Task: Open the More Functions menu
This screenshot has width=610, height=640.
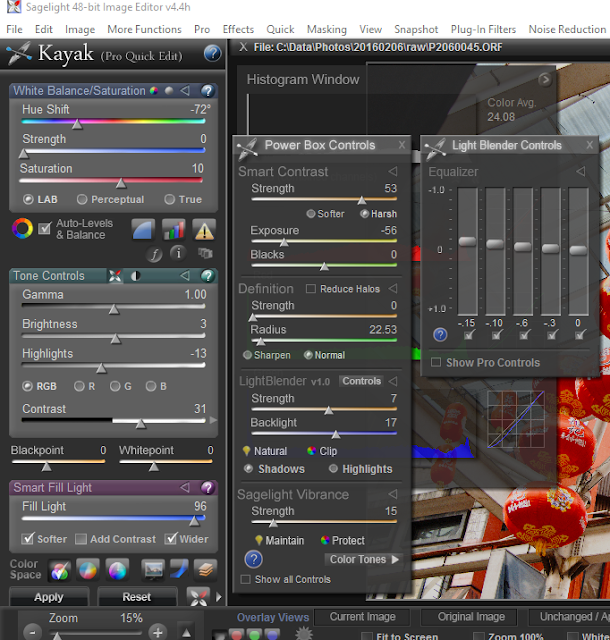Action: coord(144,29)
